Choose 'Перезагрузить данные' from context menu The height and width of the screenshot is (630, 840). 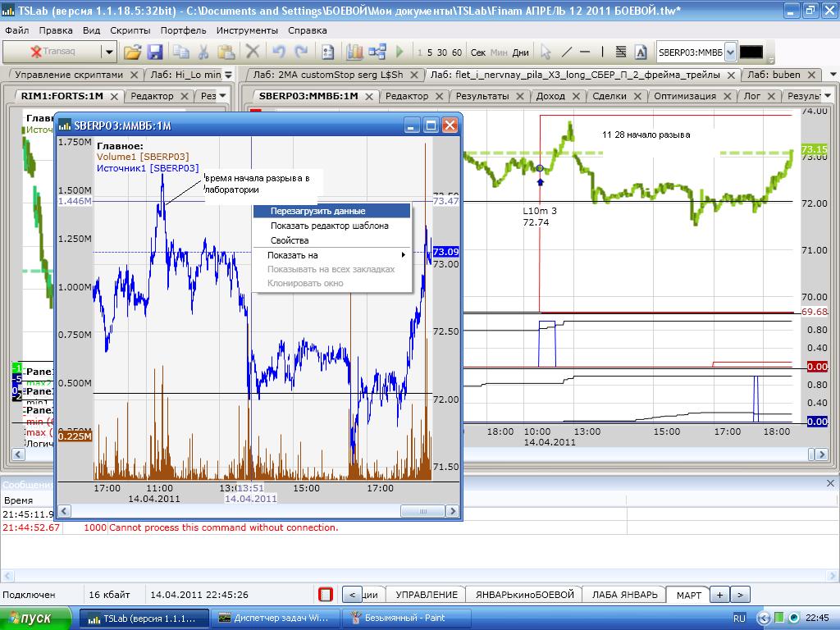click(x=317, y=211)
